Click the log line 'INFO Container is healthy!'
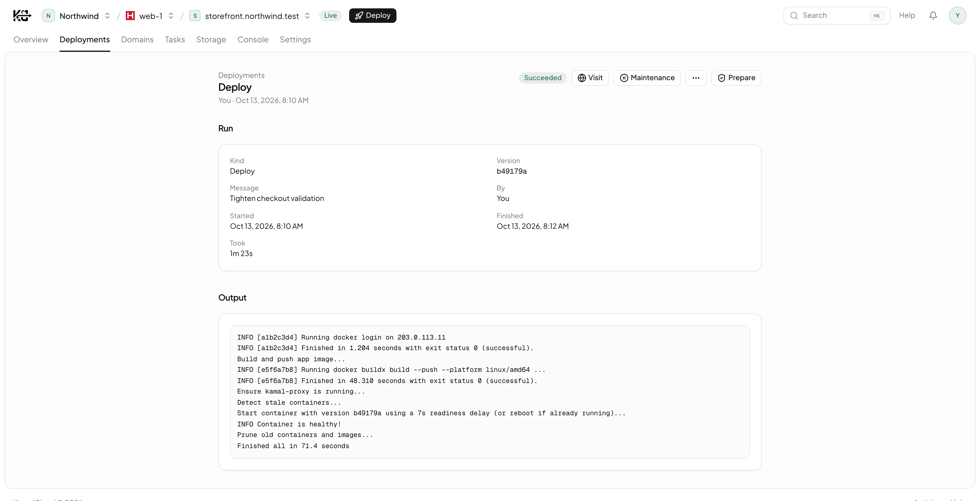Viewport: 980px width, 501px height. coord(289,424)
